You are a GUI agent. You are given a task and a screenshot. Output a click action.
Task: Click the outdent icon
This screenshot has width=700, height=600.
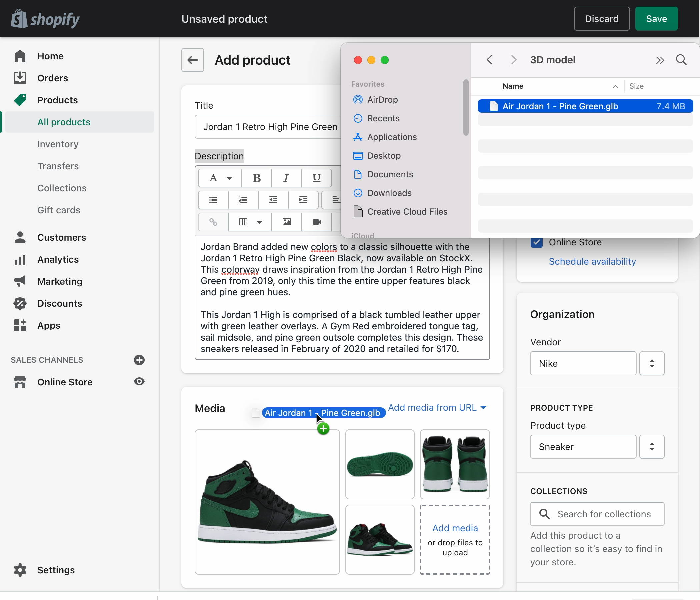[x=273, y=200]
